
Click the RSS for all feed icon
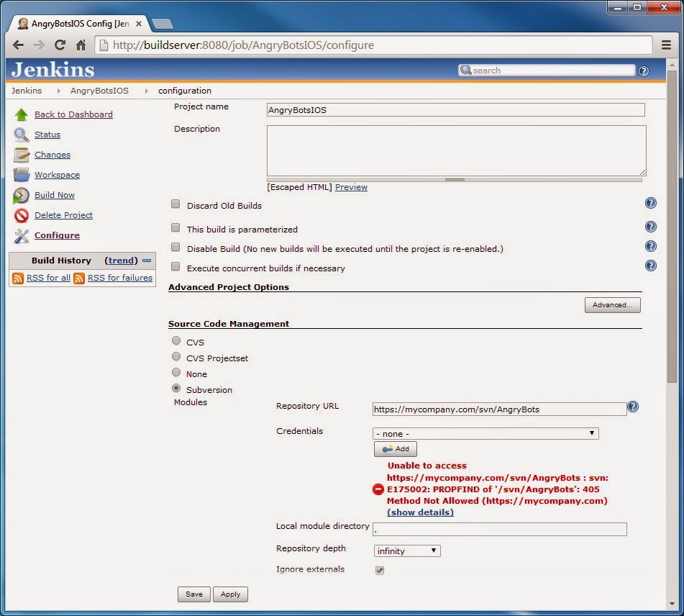click(18, 278)
